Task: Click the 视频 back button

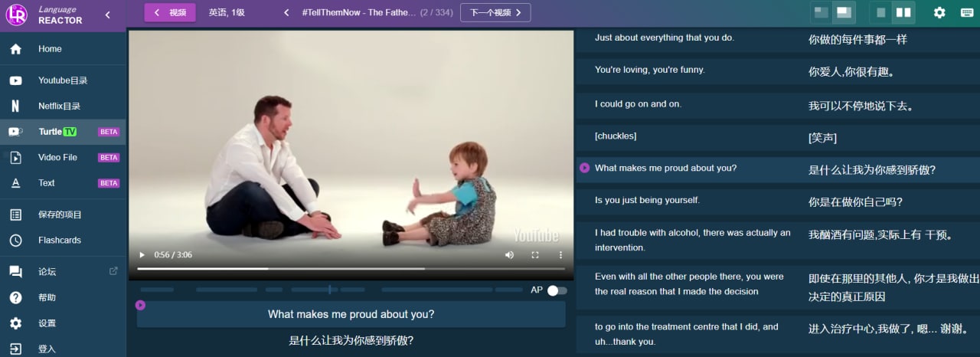Action: point(170,12)
